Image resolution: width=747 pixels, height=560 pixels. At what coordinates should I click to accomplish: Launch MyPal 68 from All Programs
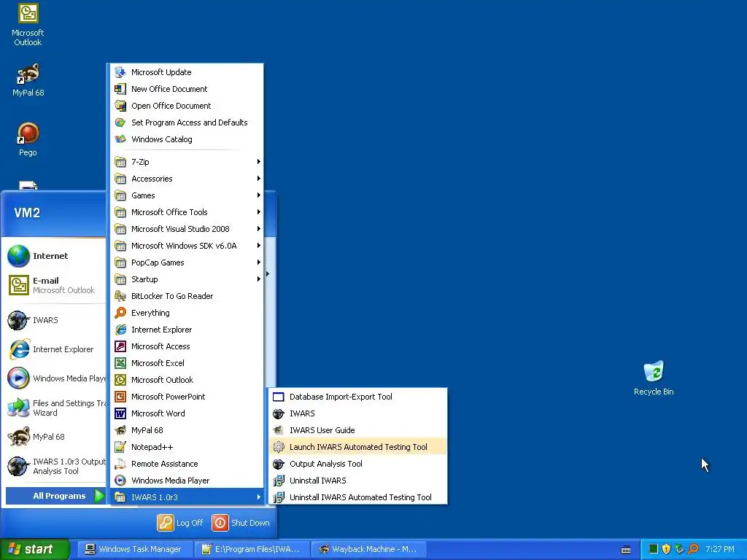pyautogui.click(x=187, y=430)
